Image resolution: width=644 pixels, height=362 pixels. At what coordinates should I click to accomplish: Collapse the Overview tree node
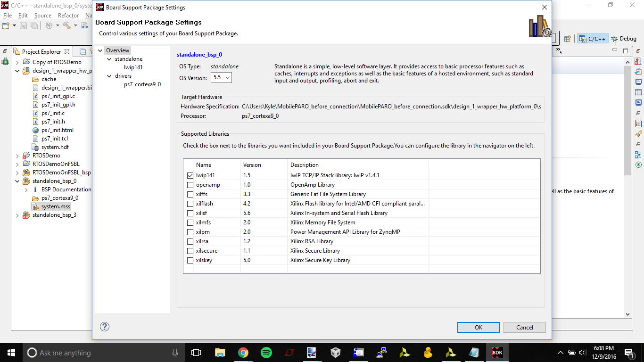[100, 50]
